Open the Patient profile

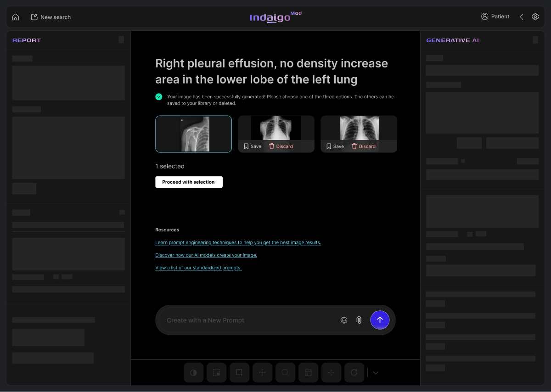(x=495, y=17)
